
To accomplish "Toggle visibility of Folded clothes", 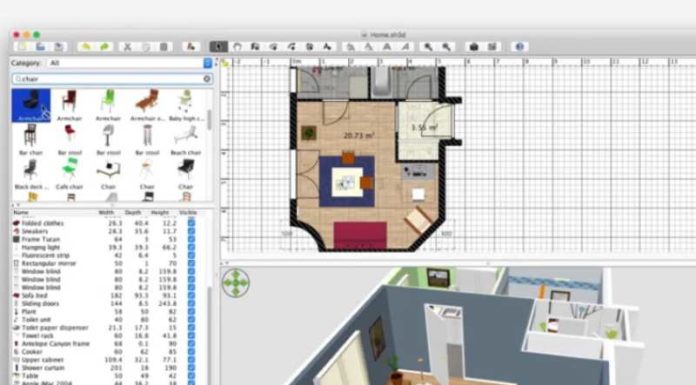I will [x=191, y=223].
